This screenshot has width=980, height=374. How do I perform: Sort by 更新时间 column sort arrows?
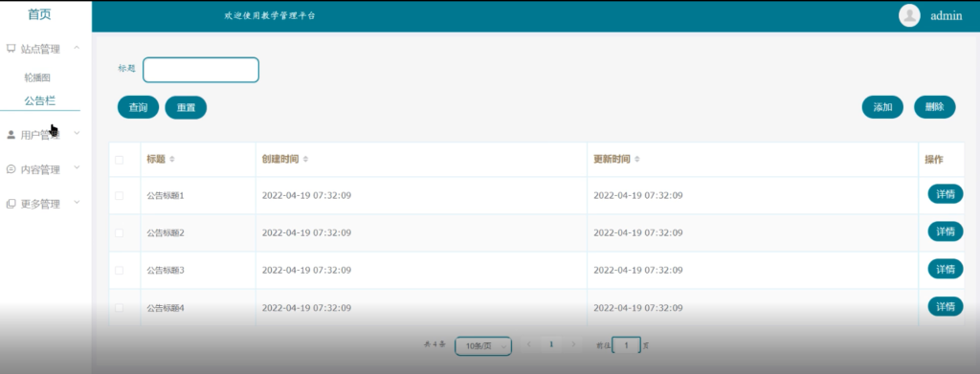click(636, 159)
